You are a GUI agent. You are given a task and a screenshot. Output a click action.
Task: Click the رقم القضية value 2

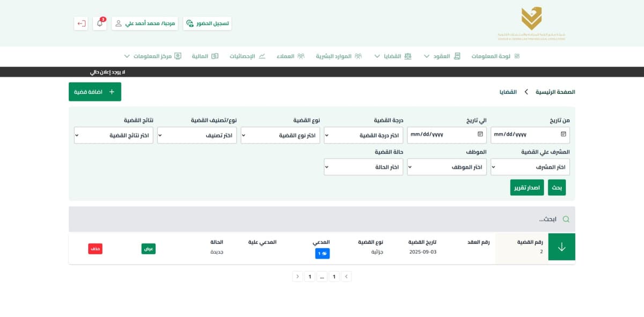[x=541, y=252]
